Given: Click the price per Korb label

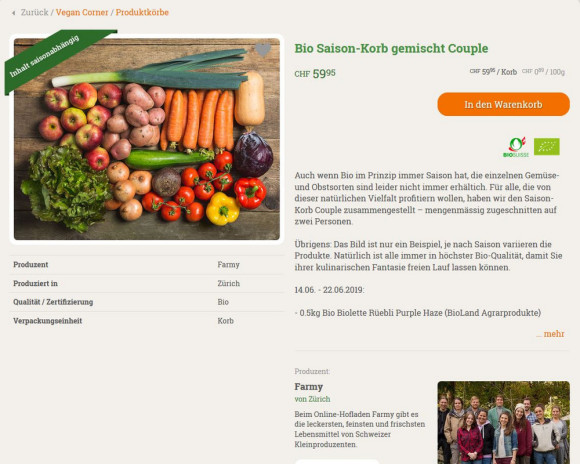Looking at the screenshot, I should point(493,72).
